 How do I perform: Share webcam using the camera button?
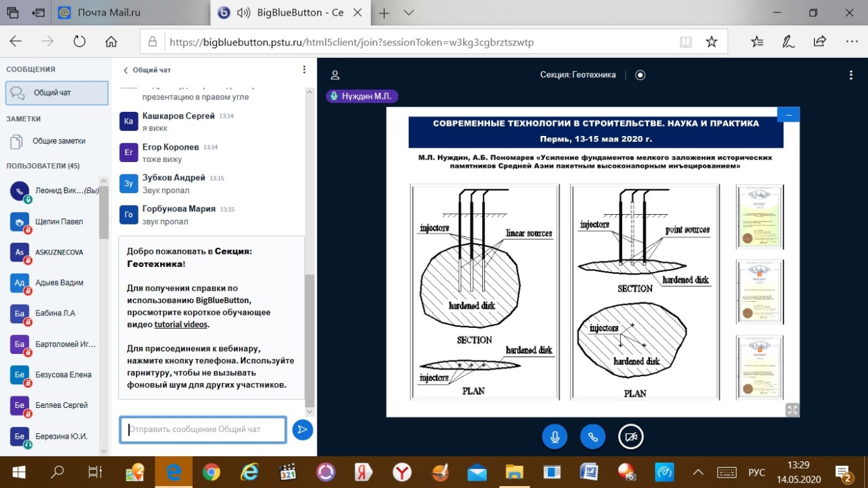[631, 437]
